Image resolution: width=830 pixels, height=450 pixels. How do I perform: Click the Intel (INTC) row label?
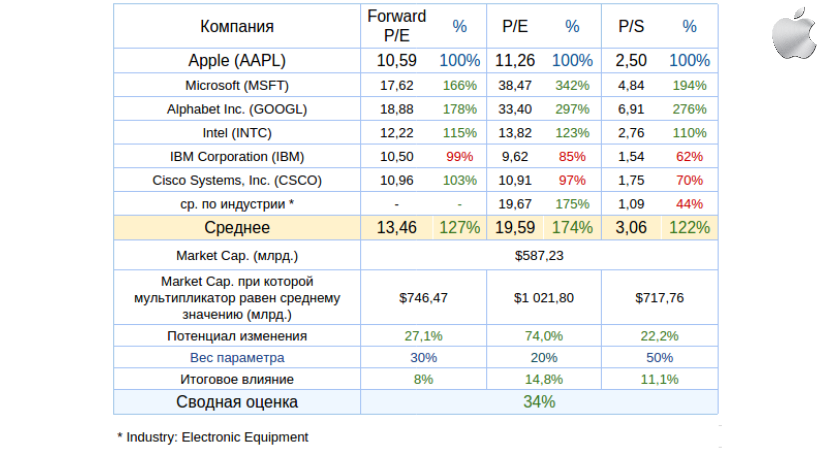coord(237,133)
